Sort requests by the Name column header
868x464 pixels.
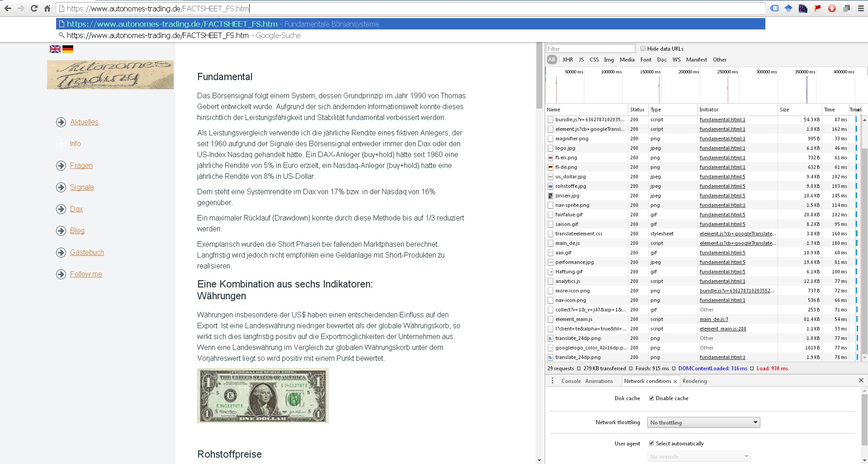point(587,110)
